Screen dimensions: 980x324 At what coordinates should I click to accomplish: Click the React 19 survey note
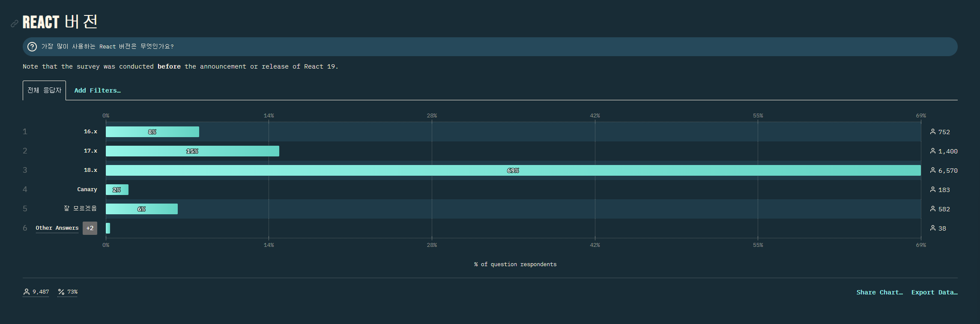tap(180, 66)
